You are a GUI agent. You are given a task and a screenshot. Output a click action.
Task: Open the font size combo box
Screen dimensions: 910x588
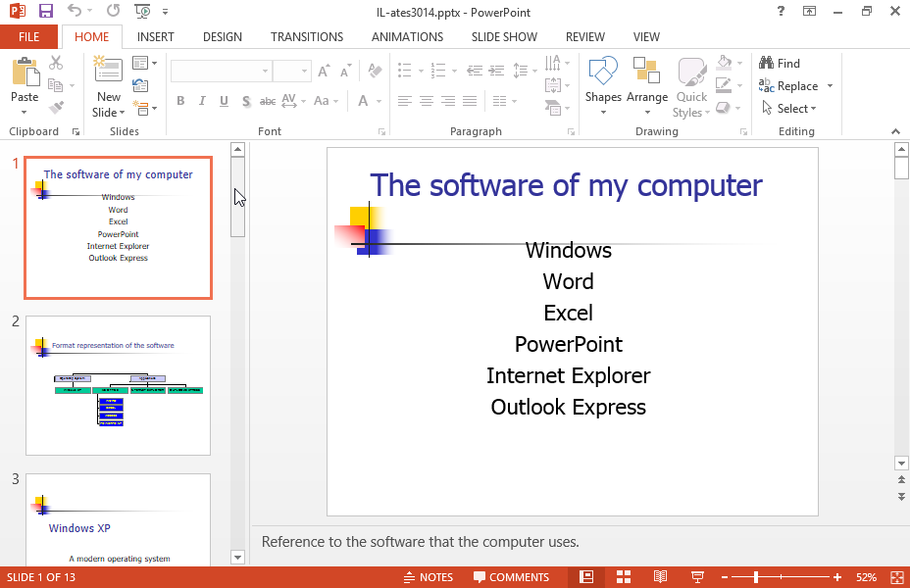click(x=291, y=71)
